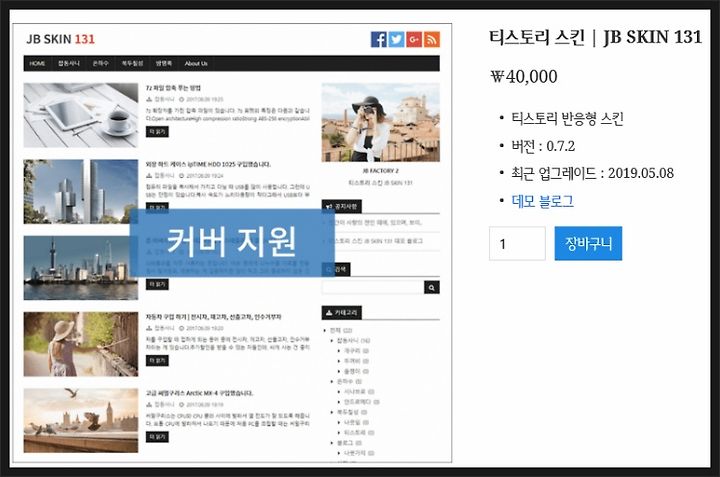
Task: Open the 자동차 구입 하기 post title
Action: [x=214, y=317]
